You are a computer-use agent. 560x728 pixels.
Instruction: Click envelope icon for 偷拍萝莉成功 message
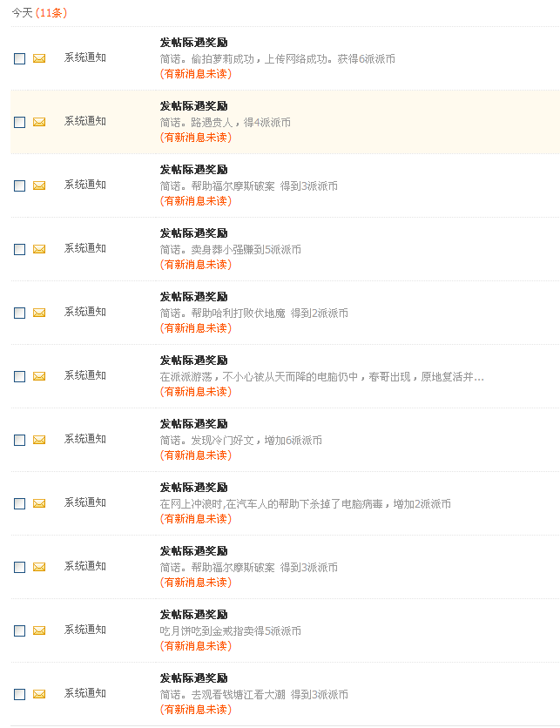(x=39, y=58)
